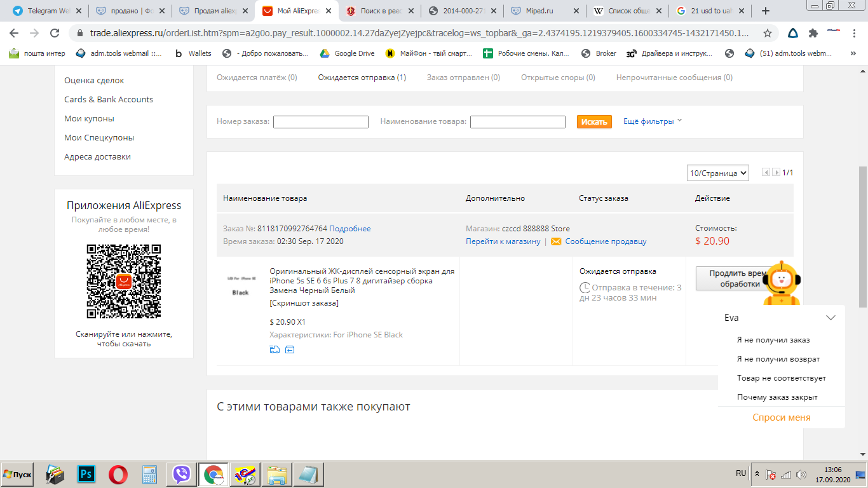Image resolution: width=868 pixels, height=488 pixels.
Task: Switch to the 21 usd to uah tab
Action: (x=712, y=11)
